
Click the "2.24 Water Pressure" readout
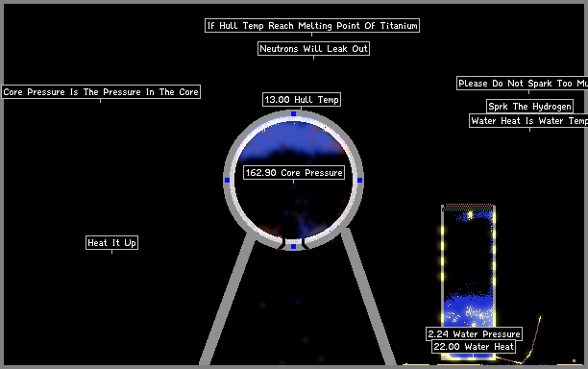474,333
